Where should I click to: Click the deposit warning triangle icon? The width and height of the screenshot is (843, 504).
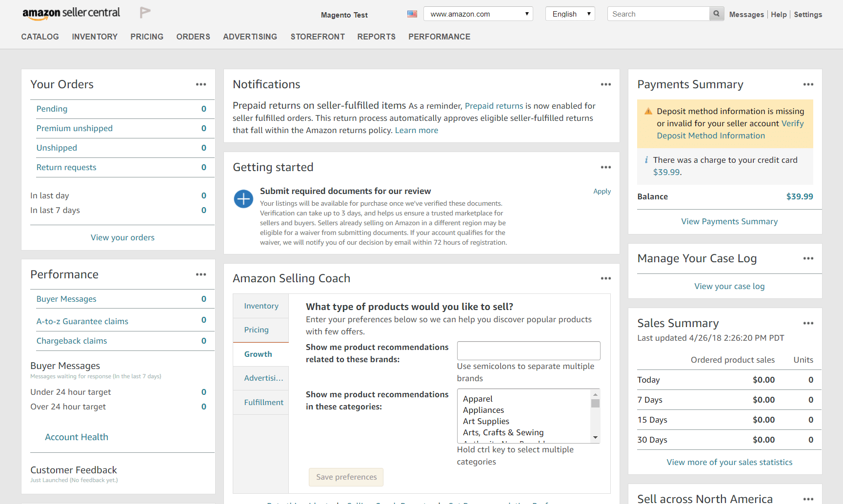click(x=648, y=111)
